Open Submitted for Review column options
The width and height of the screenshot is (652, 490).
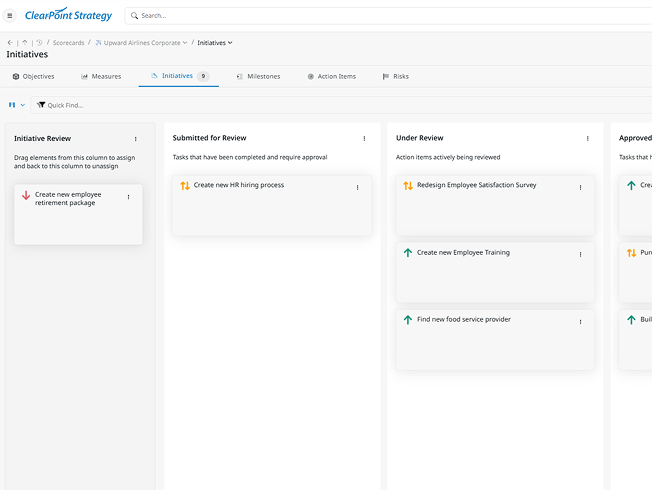(x=364, y=139)
